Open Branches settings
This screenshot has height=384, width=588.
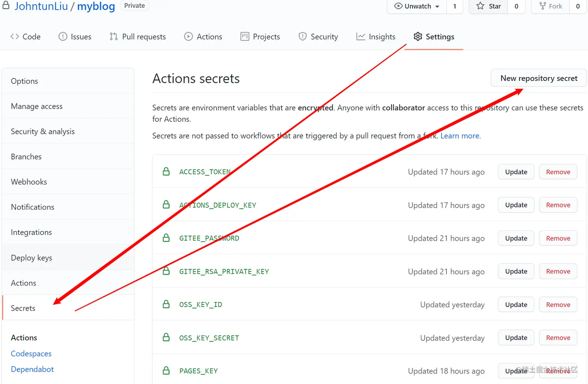(68, 156)
